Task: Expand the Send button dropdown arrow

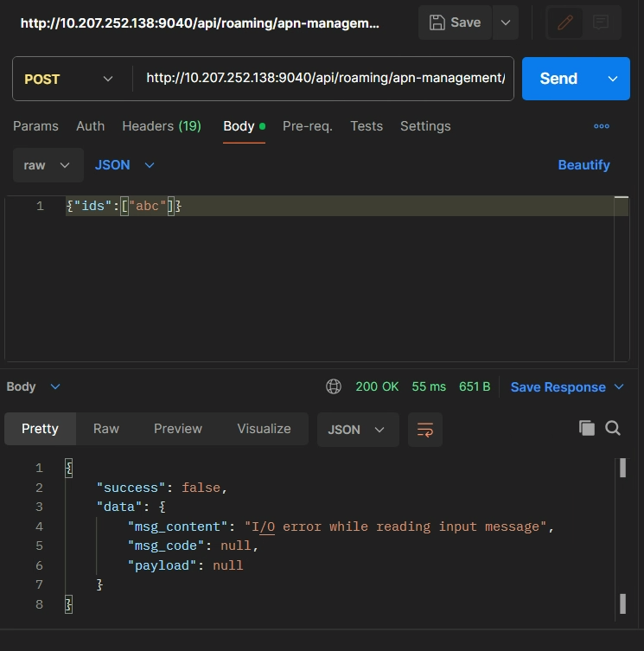Action: 613,79
